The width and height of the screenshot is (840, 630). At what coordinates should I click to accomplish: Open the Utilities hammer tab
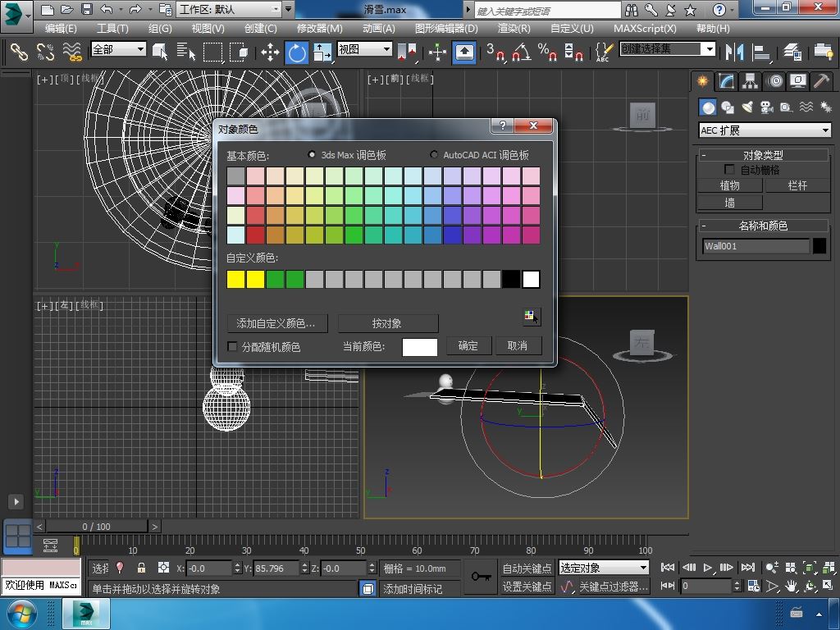click(821, 81)
